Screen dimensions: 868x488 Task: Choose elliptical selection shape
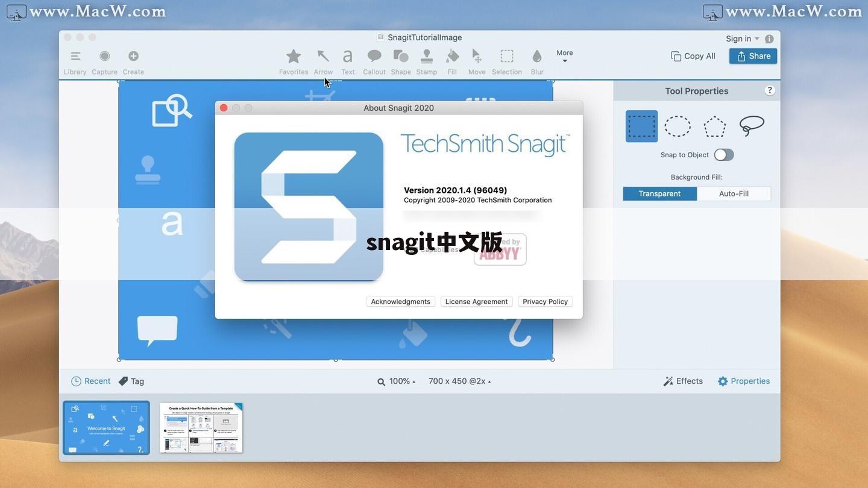coord(678,127)
